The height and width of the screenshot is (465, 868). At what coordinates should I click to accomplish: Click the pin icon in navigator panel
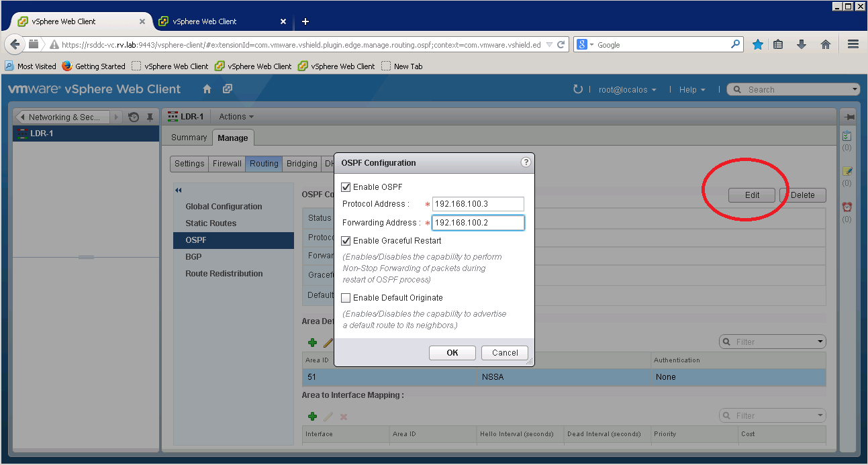click(150, 117)
